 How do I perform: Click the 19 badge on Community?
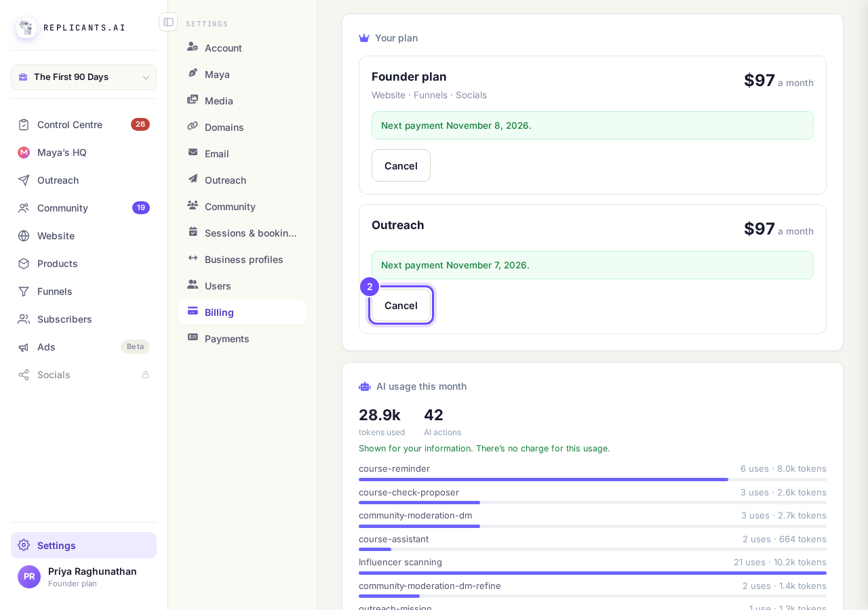[141, 208]
